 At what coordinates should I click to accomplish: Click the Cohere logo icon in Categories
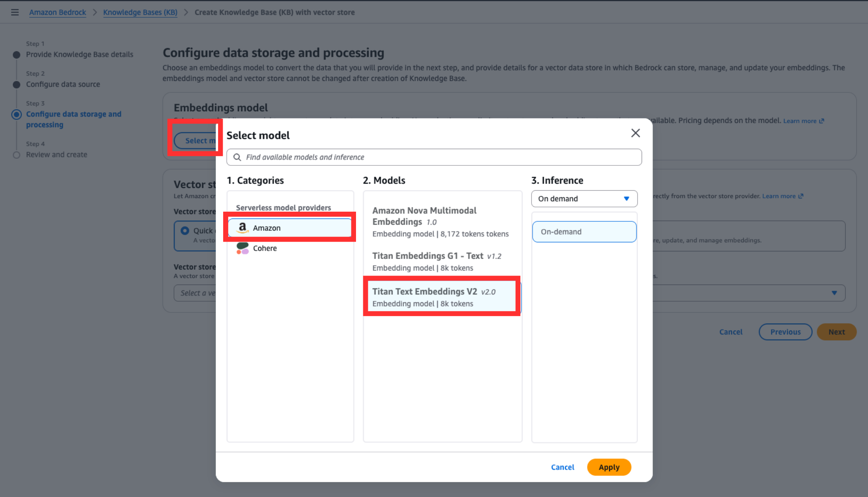click(x=243, y=248)
